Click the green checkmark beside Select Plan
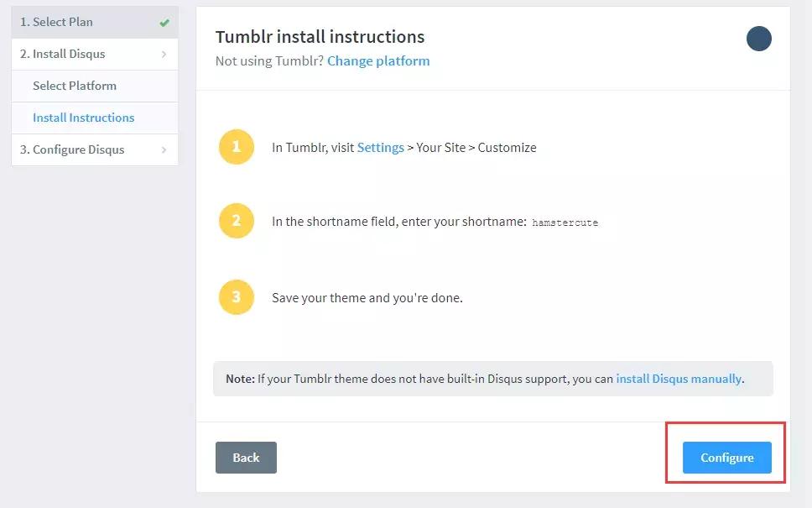This screenshot has width=812, height=508. (164, 23)
